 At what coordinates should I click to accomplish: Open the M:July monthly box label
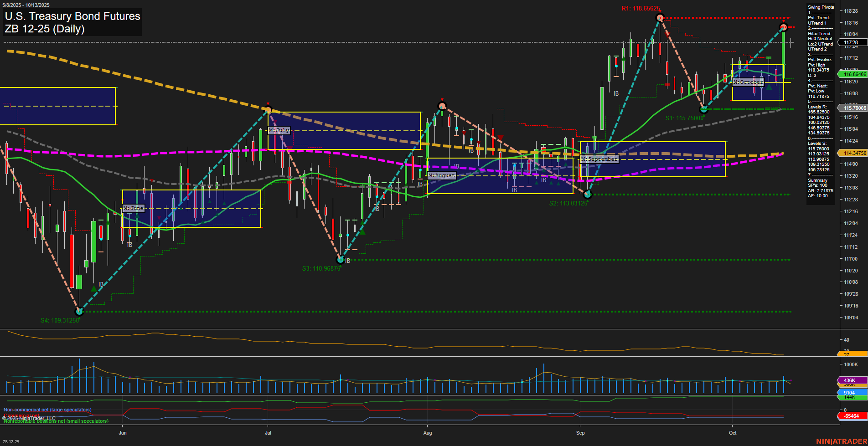(x=279, y=130)
